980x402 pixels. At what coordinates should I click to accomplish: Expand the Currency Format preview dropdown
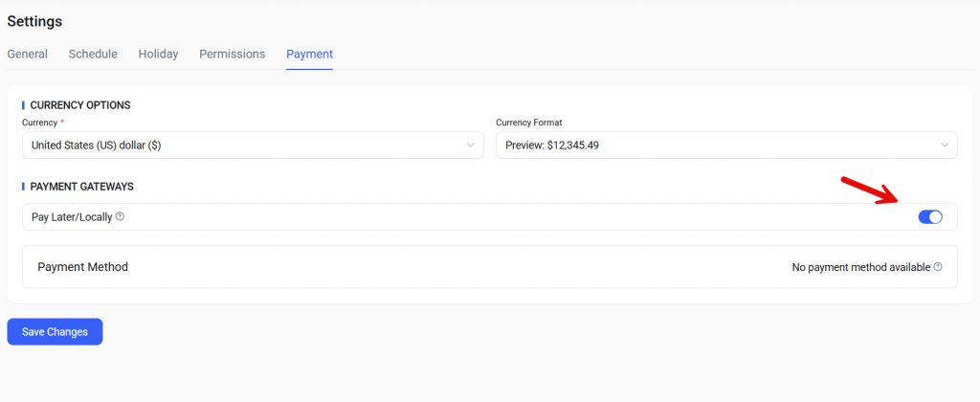tap(725, 145)
